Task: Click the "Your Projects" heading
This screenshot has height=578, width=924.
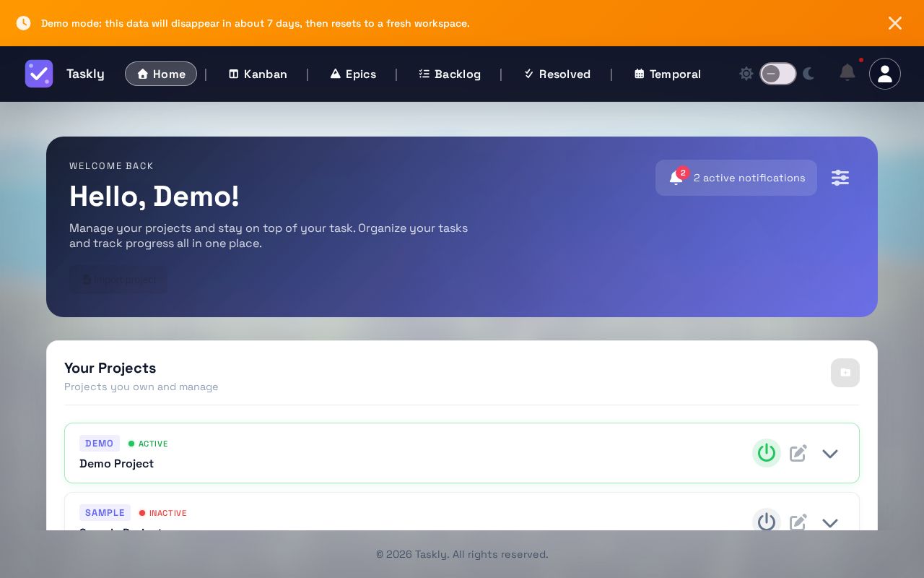Action: pyautogui.click(x=110, y=368)
